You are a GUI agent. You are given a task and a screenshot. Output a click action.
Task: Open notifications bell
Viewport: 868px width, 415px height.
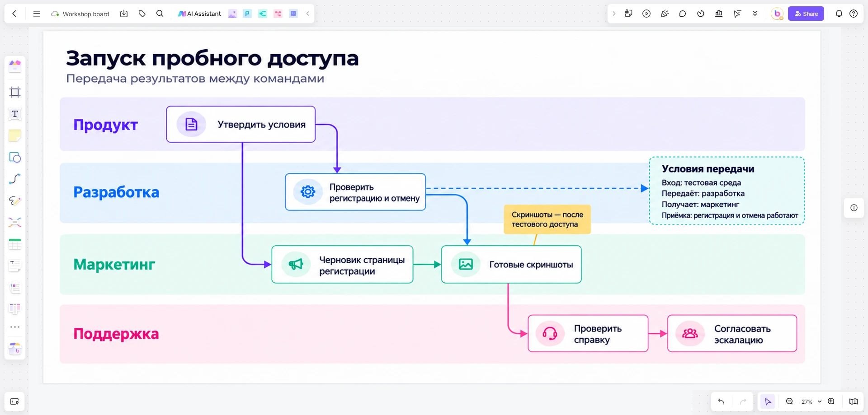click(839, 14)
